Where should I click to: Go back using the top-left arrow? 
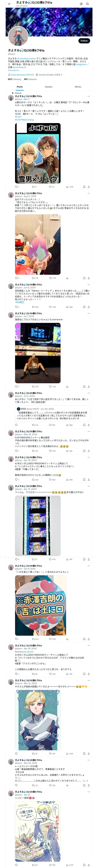coord(9,4)
